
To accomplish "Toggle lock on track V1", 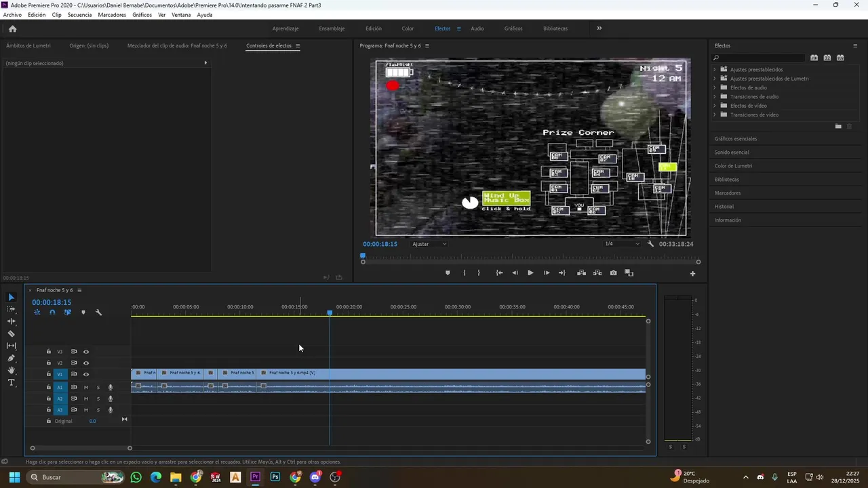I will (48, 374).
